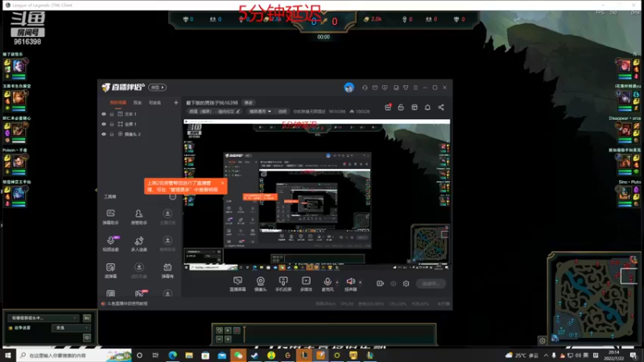Click the red record button in replay bar
The height and width of the screenshot is (362, 644).
click(x=237, y=331)
